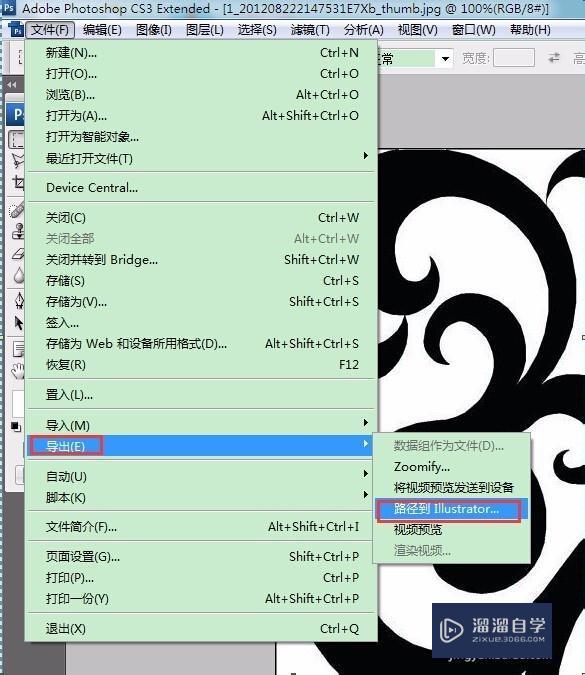The height and width of the screenshot is (675, 585).
Task: Expand the 导入(M) submenu
Action: (x=202, y=425)
